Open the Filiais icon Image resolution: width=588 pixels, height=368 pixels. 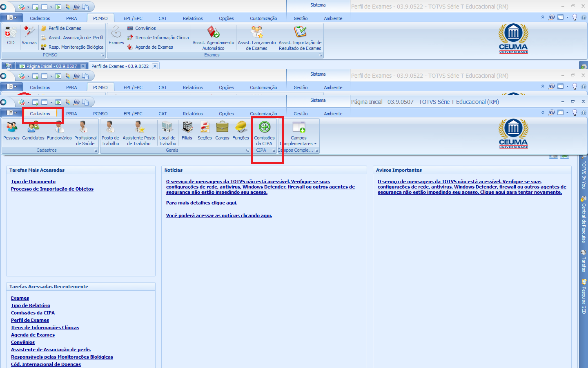click(187, 131)
